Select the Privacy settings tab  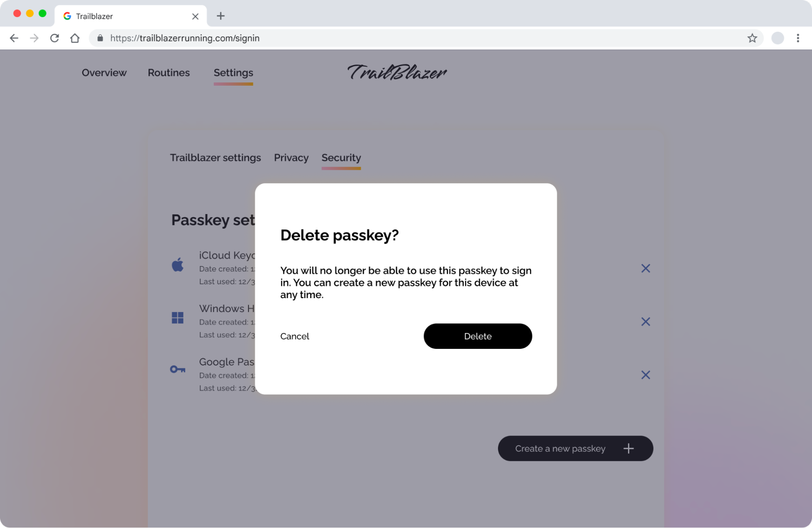291,158
